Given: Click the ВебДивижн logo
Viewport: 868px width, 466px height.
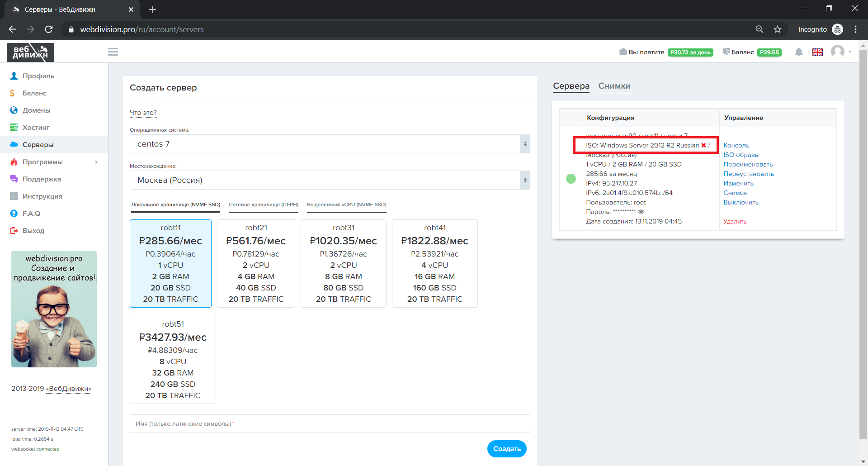Looking at the screenshot, I should [x=30, y=52].
